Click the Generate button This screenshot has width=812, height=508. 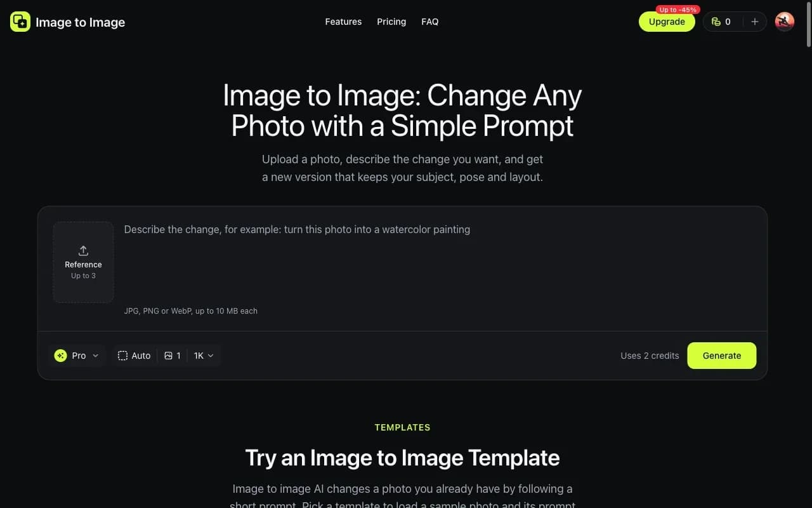722,356
